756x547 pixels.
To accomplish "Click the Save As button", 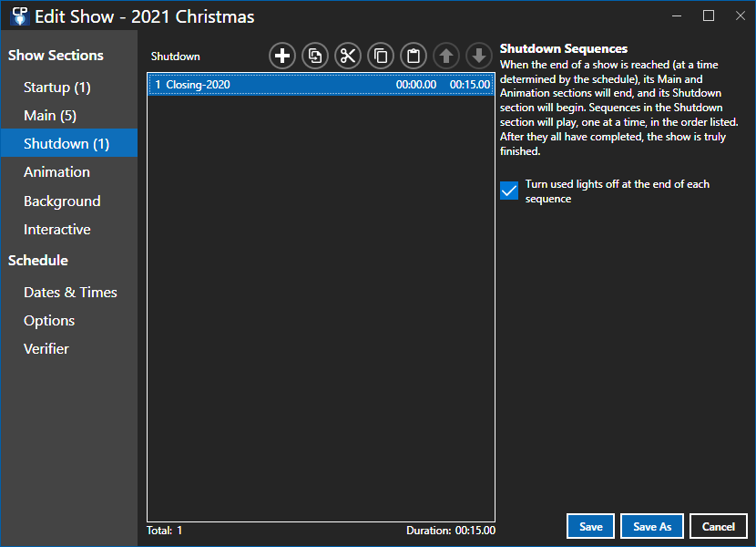I will point(652,526).
